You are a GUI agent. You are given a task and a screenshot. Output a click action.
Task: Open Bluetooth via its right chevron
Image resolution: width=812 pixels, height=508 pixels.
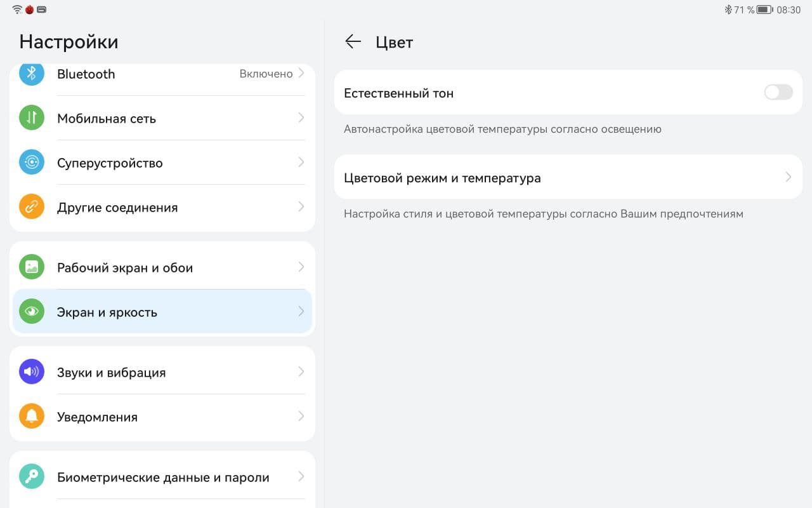tap(301, 74)
